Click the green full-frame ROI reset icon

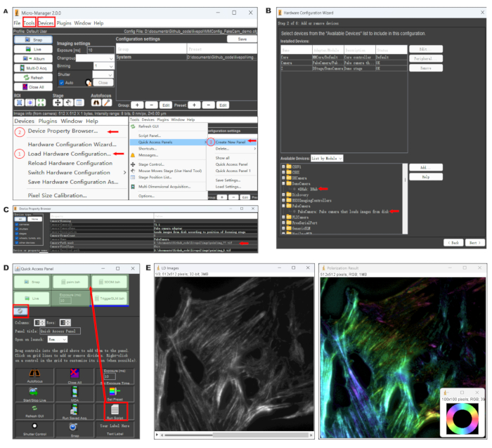[x=41, y=103]
